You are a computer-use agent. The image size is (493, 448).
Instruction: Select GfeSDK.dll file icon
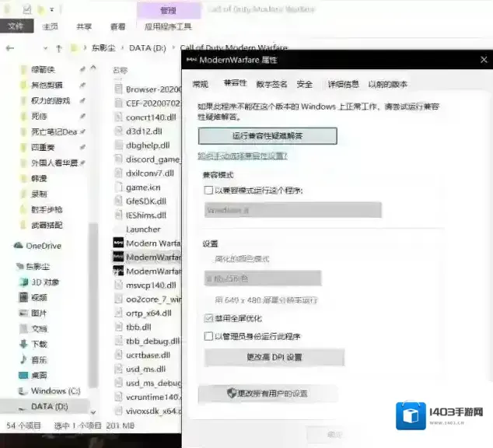pos(118,201)
